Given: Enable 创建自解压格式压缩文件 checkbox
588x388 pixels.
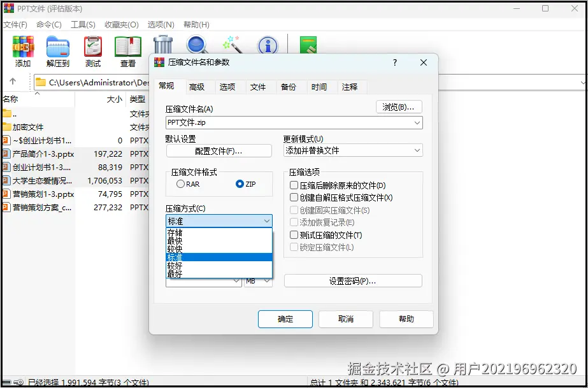Looking at the screenshot, I should click(294, 198).
